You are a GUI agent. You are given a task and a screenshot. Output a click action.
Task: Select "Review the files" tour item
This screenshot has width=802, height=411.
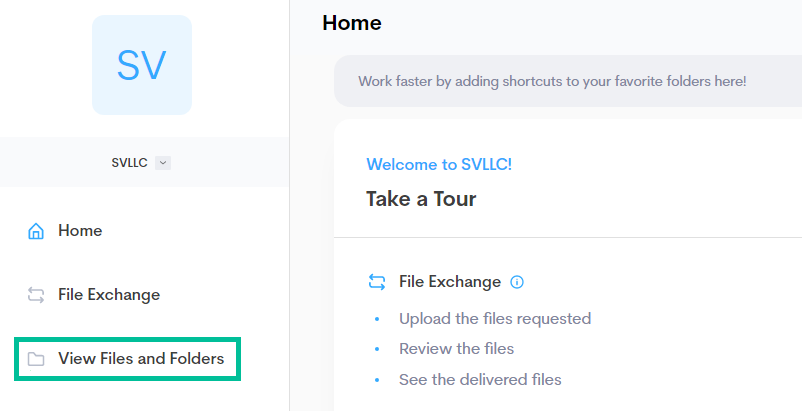(x=456, y=349)
